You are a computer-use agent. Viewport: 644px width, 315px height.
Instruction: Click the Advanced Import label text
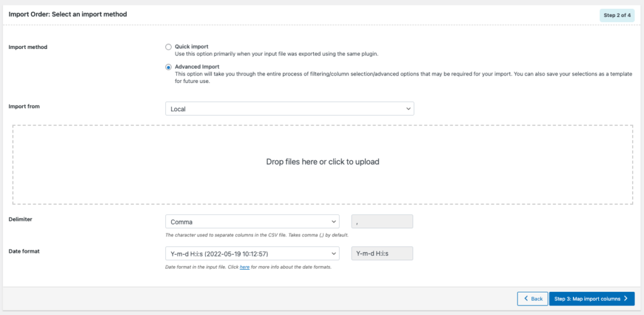tap(197, 67)
